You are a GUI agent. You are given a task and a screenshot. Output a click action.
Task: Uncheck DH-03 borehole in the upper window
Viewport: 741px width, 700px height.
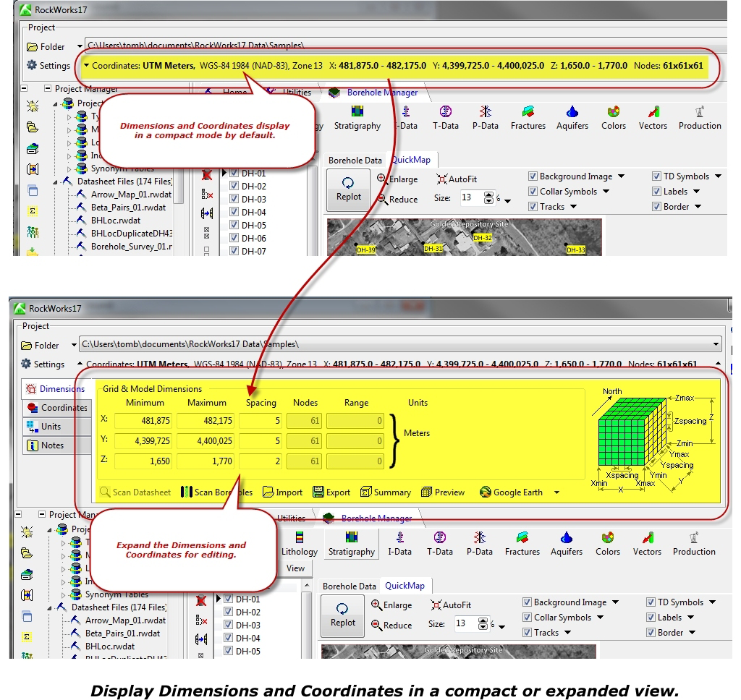[234, 199]
